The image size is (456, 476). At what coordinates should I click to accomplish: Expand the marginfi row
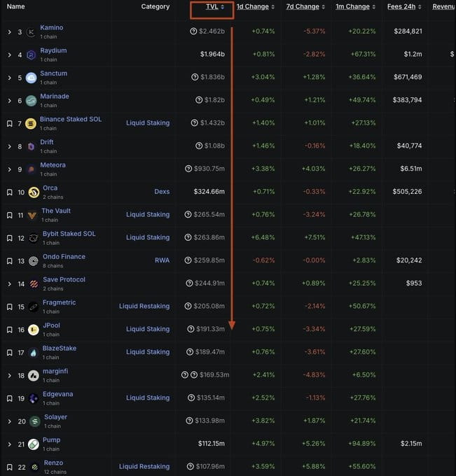(x=9, y=376)
